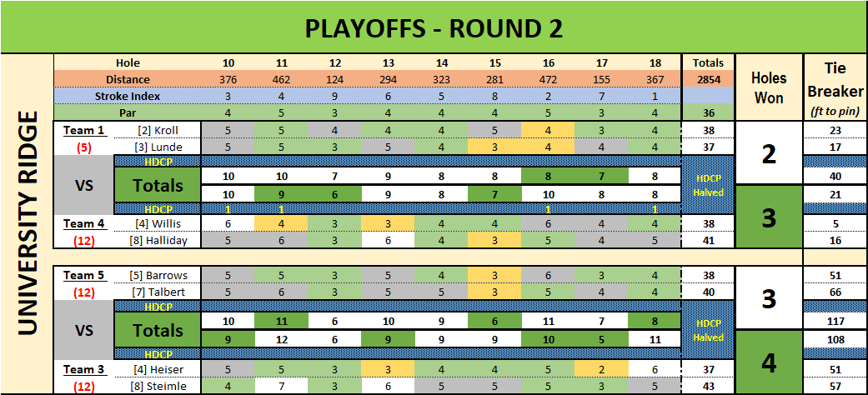Viewport: 868px width, 395px height.
Task: Select the Tie Breaker column header
Action: (835, 87)
